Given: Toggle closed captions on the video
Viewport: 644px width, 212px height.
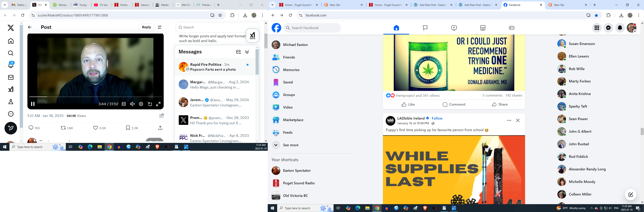Looking at the screenshot, I should point(124,104).
